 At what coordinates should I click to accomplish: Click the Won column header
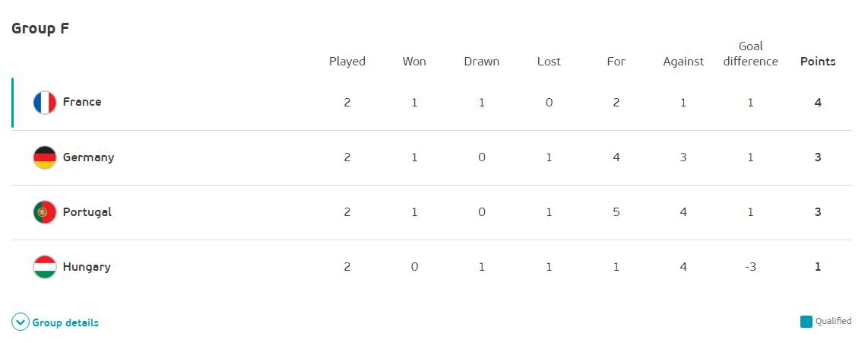414,62
